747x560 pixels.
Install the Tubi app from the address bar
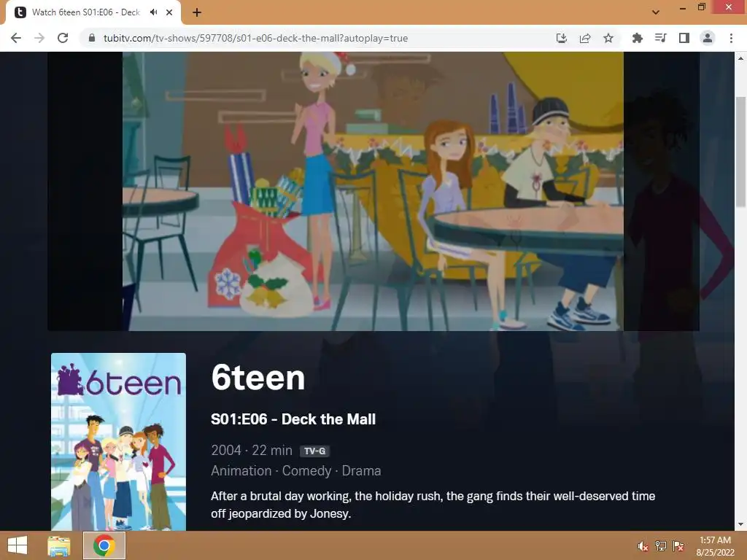click(x=562, y=38)
